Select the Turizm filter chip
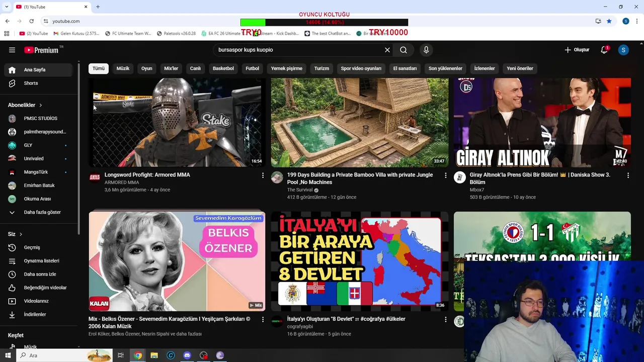This screenshot has height=362, width=644. pos(321,68)
